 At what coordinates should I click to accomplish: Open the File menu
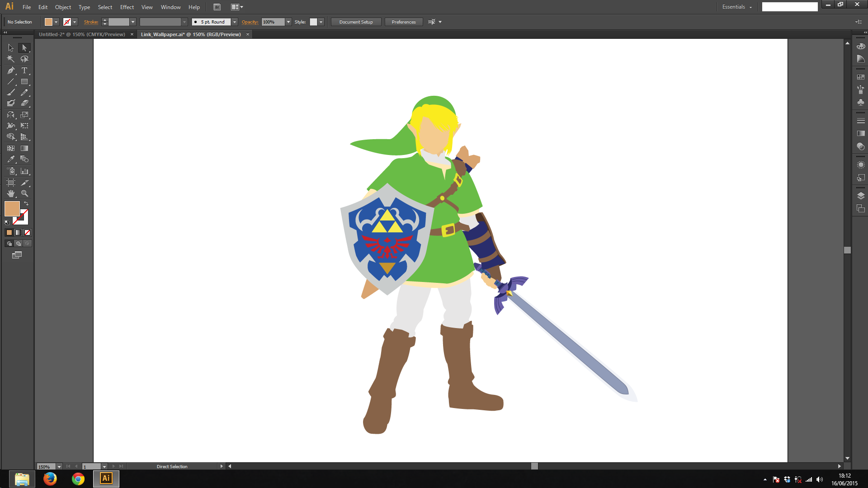27,7
